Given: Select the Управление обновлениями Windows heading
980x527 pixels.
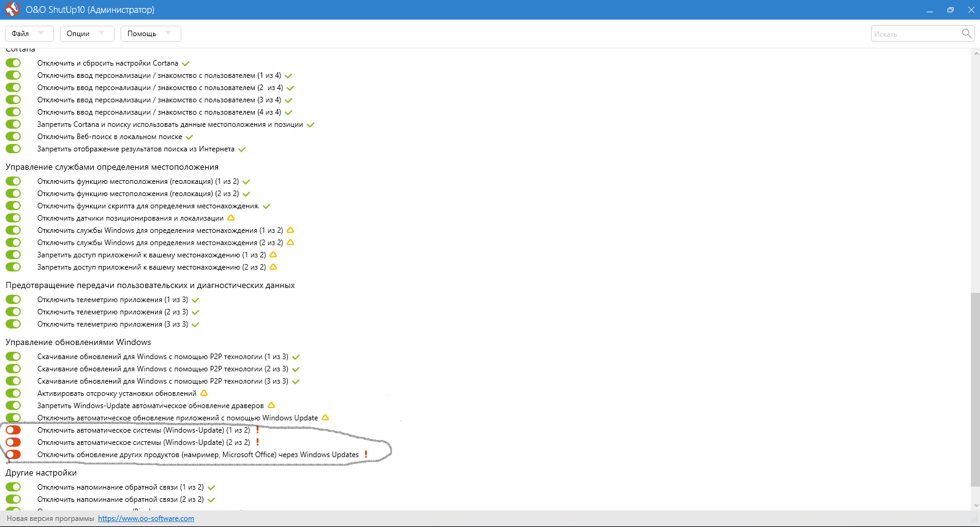Looking at the screenshot, I should click(78, 342).
